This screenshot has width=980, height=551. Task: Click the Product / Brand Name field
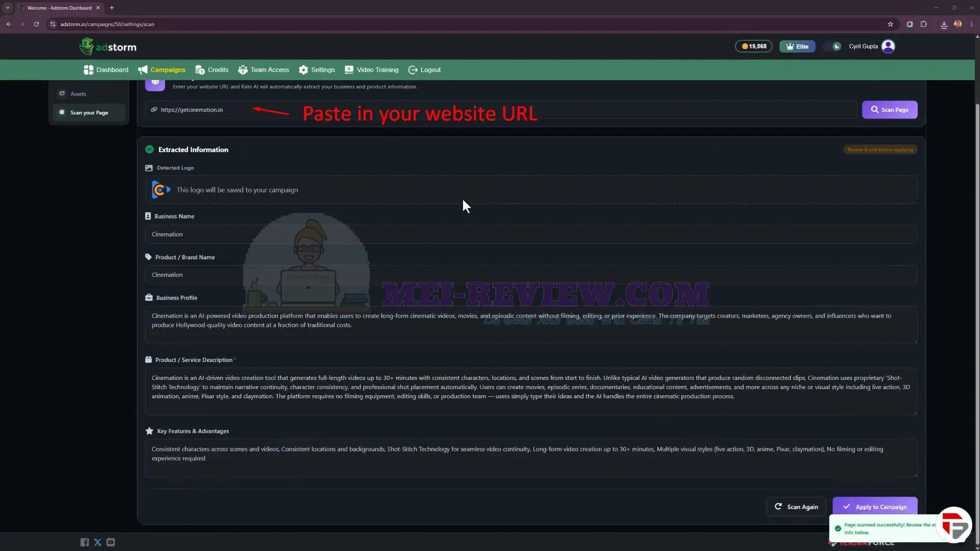pyautogui.click(x=531, y=275)
